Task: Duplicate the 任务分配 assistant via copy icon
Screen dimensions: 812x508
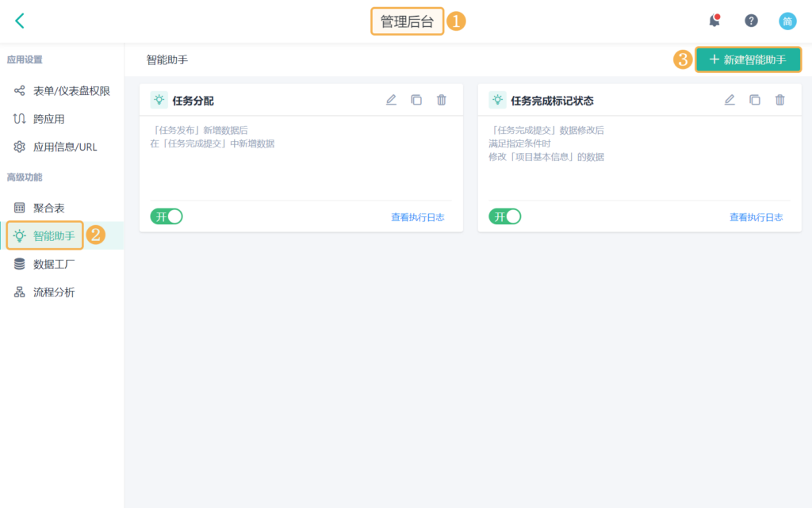Action: tap(416, 100)
